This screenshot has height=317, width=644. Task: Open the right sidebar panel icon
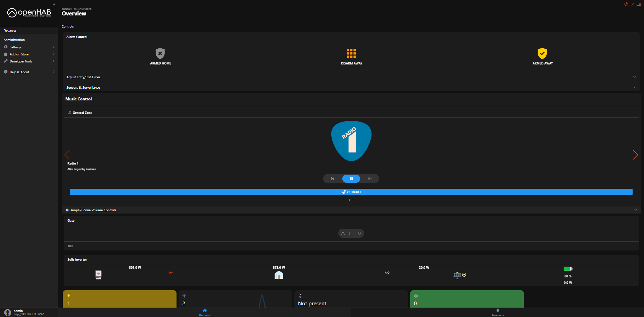click(639, 4)
